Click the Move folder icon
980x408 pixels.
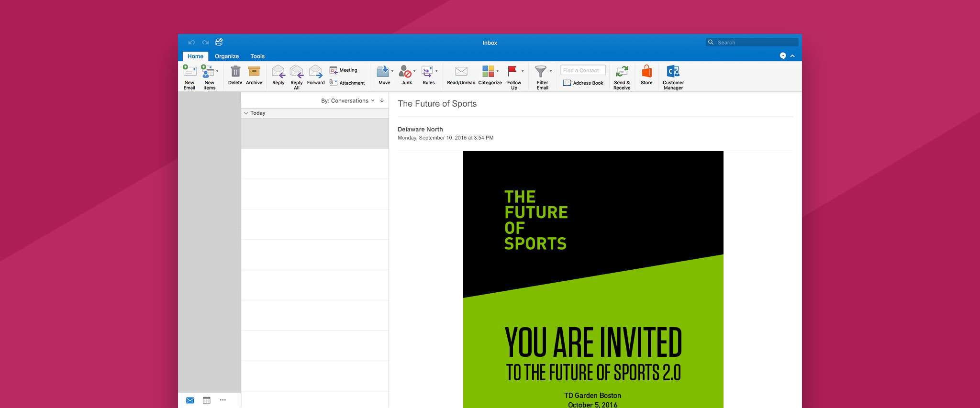[x=383, y=72]
